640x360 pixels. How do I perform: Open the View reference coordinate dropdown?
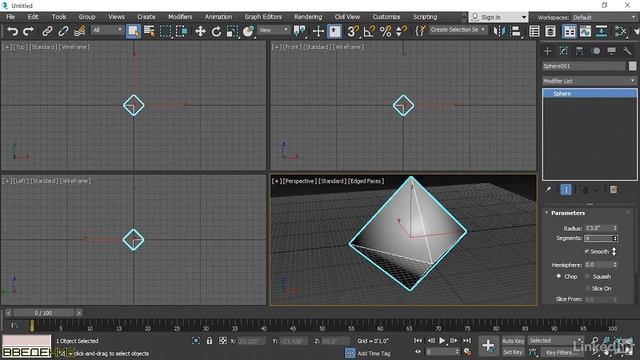pos(273,30)
